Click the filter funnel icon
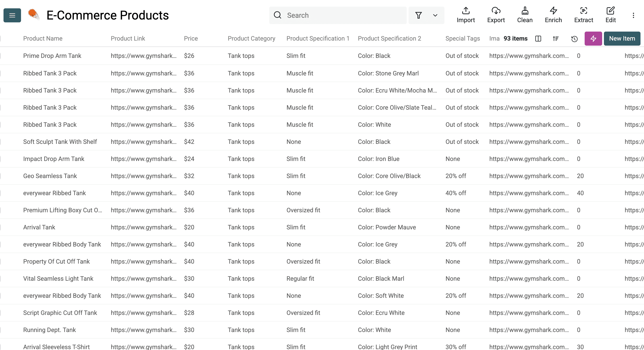This screenshot has width=644, height=350. coord(419,15)
